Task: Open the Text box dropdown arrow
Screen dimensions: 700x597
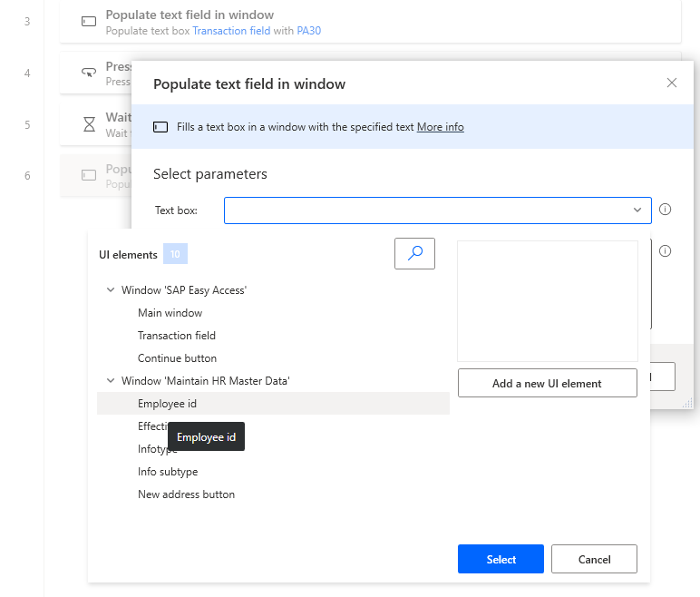Action: (x=637, y=210)
